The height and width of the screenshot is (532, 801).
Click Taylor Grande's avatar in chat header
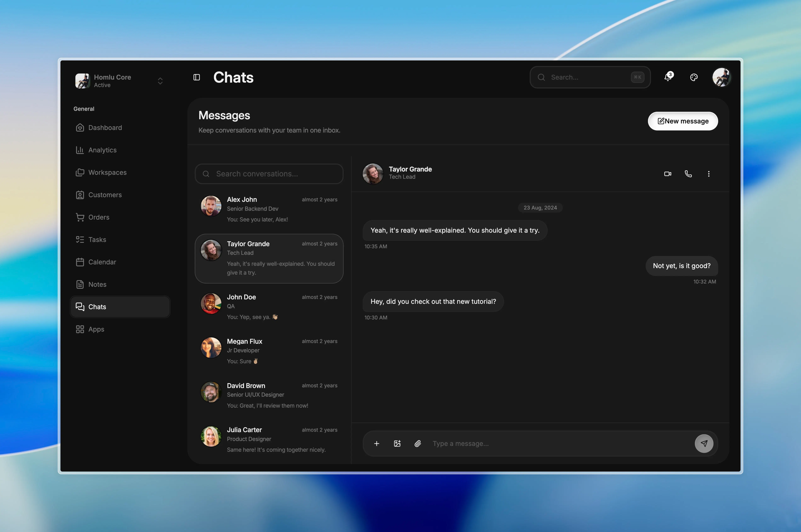(373, 174)
